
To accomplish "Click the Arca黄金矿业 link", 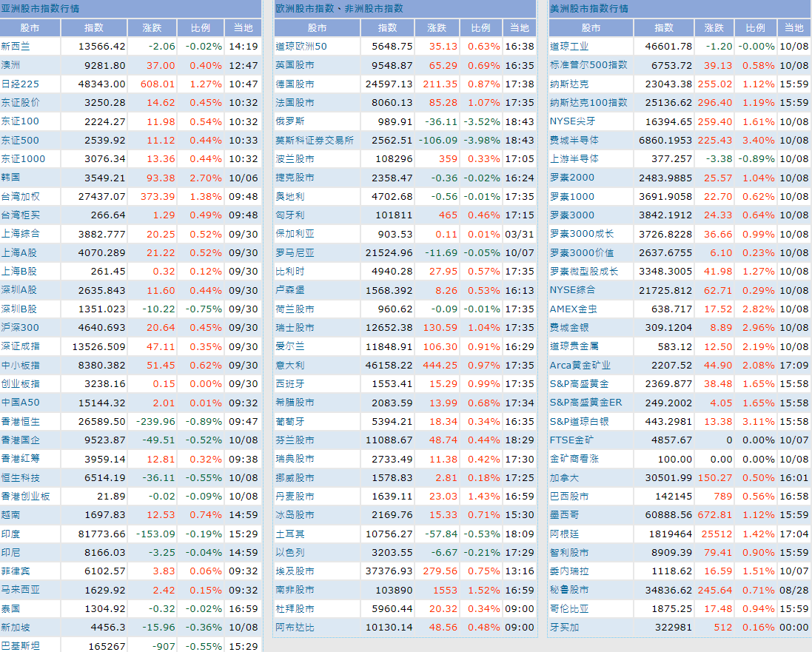I will click(580, 365).
